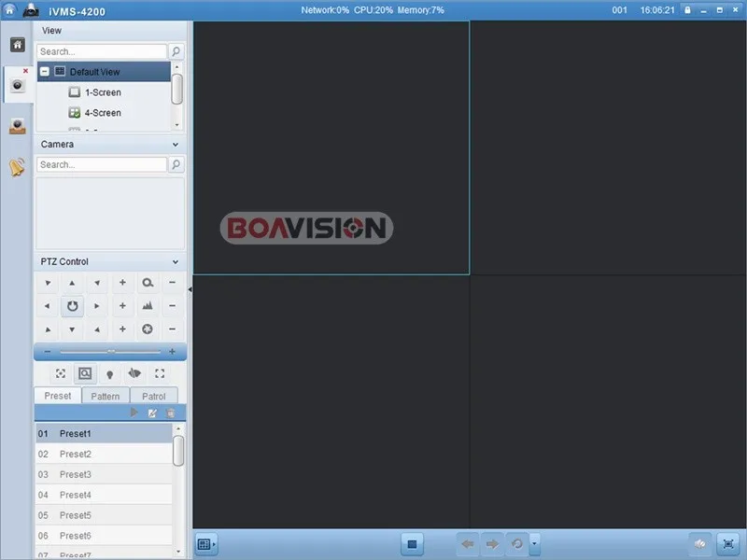Select Preset1 in the preset list
The height and width of the screenshot is (560, 747).
point(104,433)
